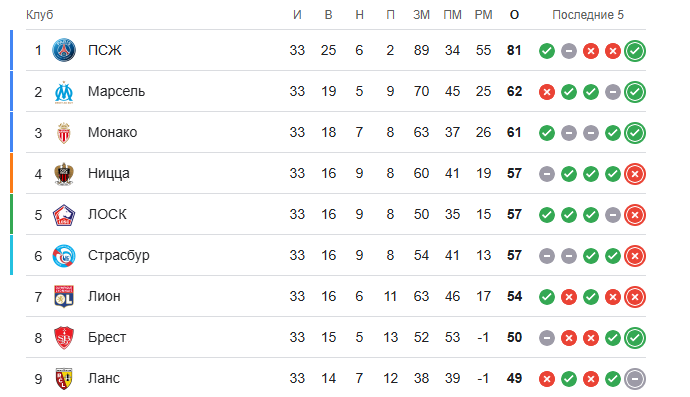Image resolution: width=690 pixels, height=397 pixels.
Task: Click the О points column header
Action: (514, 15)
